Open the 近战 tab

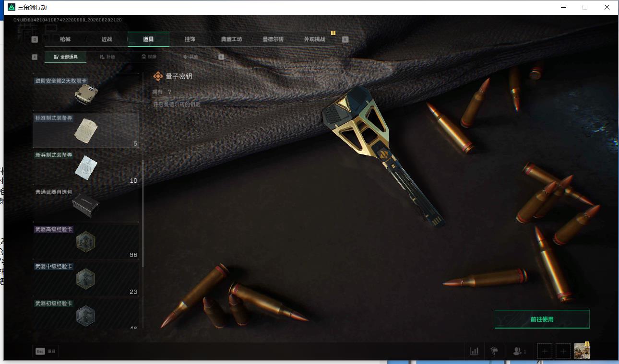pos(107,39)
